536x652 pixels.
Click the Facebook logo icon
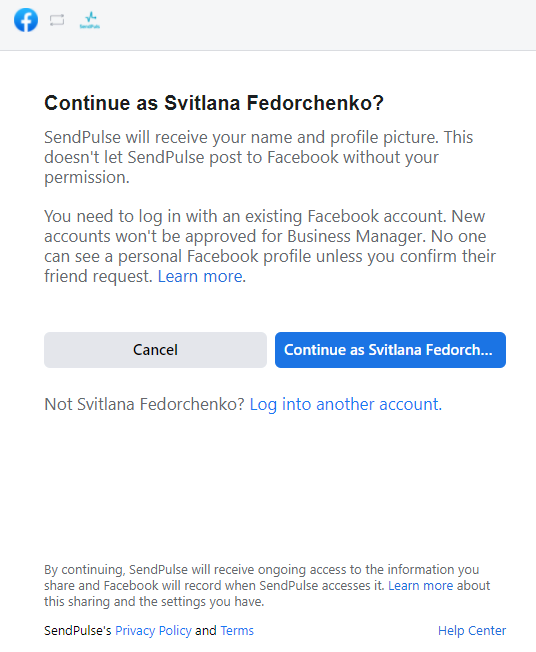26,20
